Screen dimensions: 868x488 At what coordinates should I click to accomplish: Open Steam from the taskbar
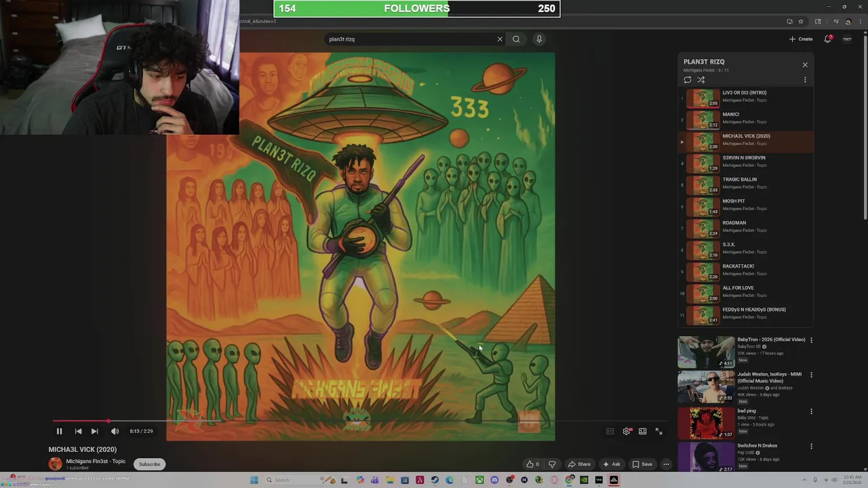(x=435, y=480)
